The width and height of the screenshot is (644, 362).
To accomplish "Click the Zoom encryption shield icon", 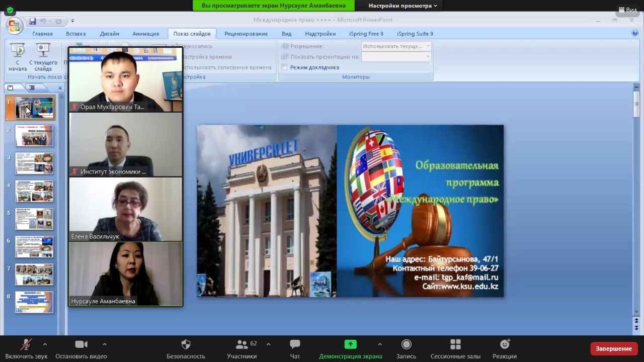I will tap(10, 10).
